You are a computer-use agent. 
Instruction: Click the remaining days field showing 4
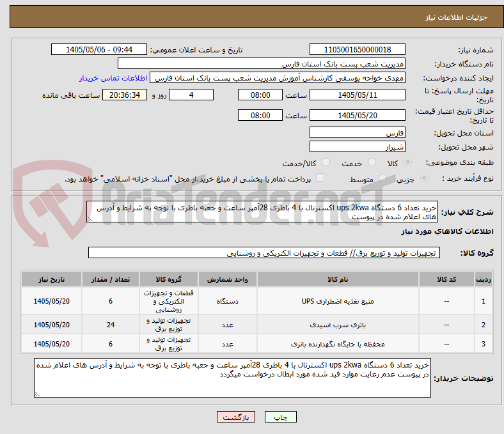click(191, 95)
